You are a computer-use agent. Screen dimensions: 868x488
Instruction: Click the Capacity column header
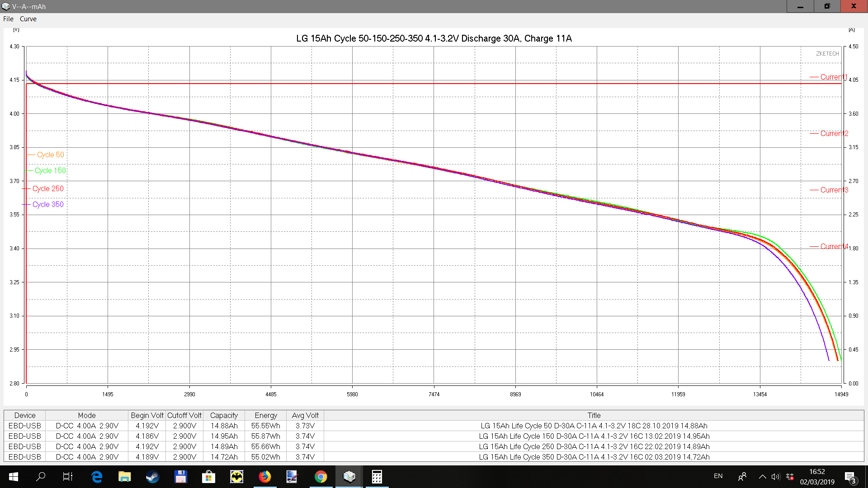pos(224,415)
